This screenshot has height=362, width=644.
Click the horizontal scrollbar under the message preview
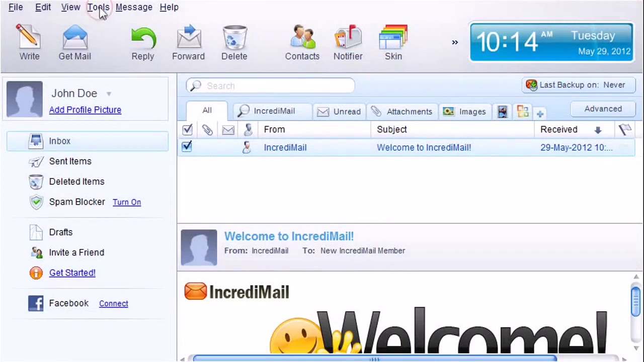coord(375,359)
